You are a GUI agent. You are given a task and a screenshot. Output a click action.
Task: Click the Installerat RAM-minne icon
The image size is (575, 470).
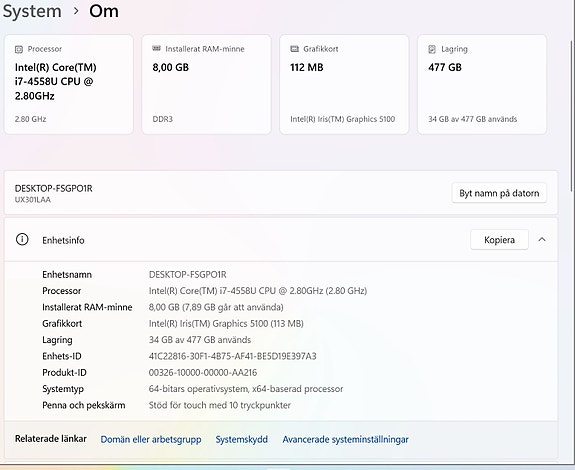pyautogui.click(x=157, y=49)
